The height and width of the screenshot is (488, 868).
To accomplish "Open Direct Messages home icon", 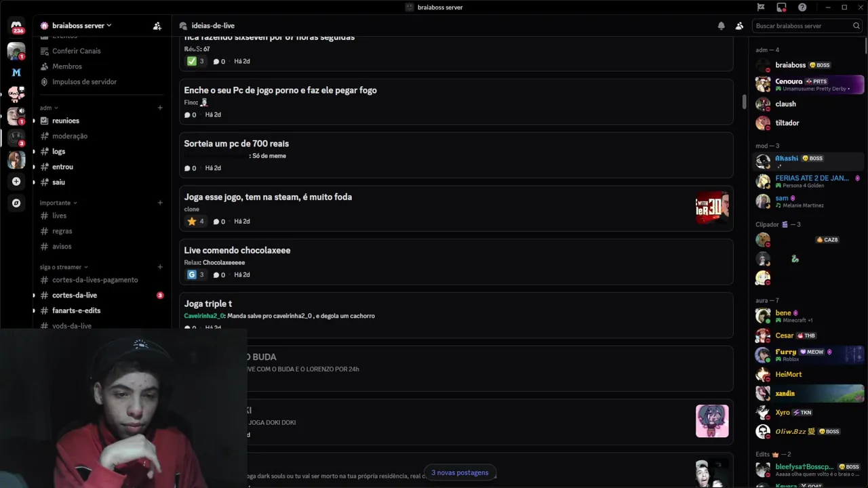I will pyautogui.click(x=16, y=26).
